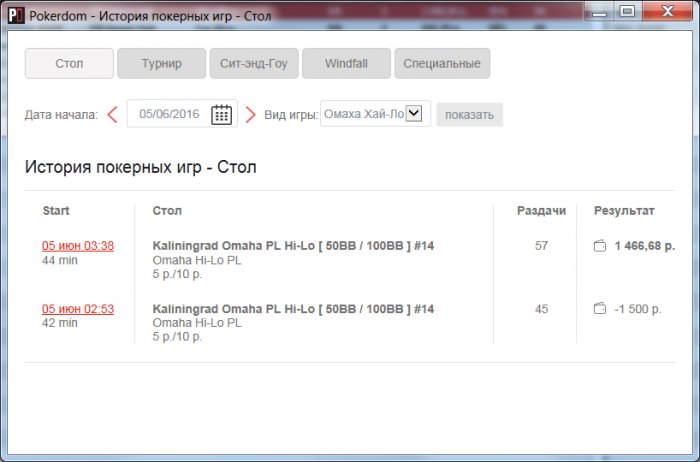Select table name in the 02:53 row
The height and width of the screenshot is (462, 700).
[x=293, y=309]
